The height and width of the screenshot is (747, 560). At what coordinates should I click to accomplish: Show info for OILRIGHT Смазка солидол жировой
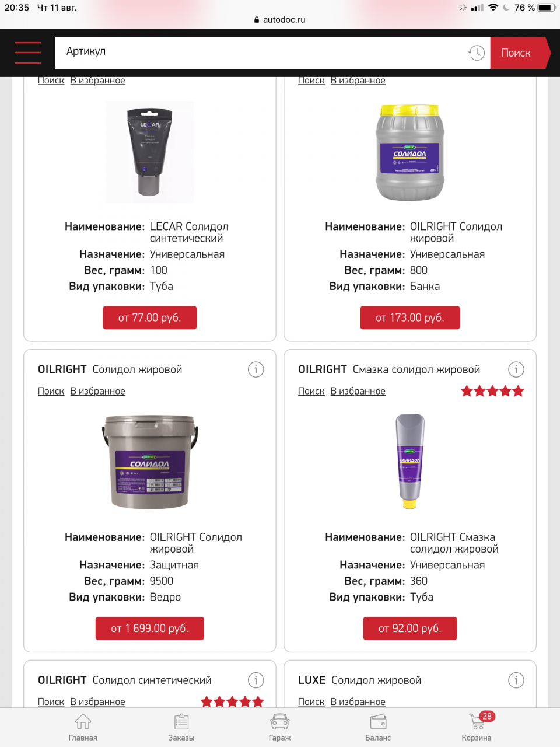516,369
